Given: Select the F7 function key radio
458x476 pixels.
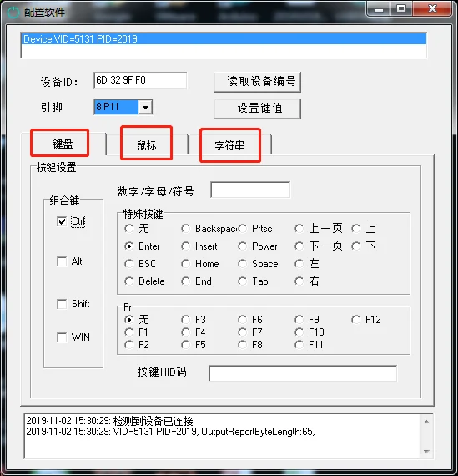Looking at the screenshot, I should click(x=242, y=332).
